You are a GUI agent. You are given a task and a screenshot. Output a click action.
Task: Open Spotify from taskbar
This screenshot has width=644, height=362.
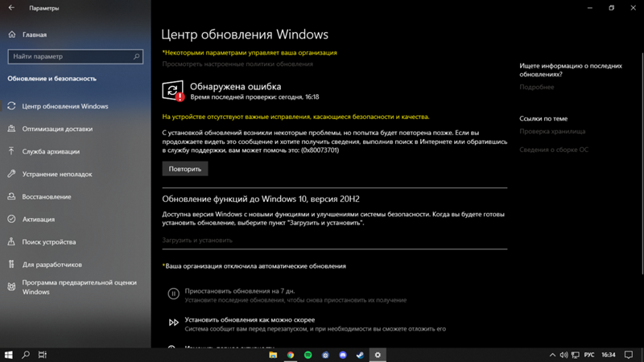(308, 355)
